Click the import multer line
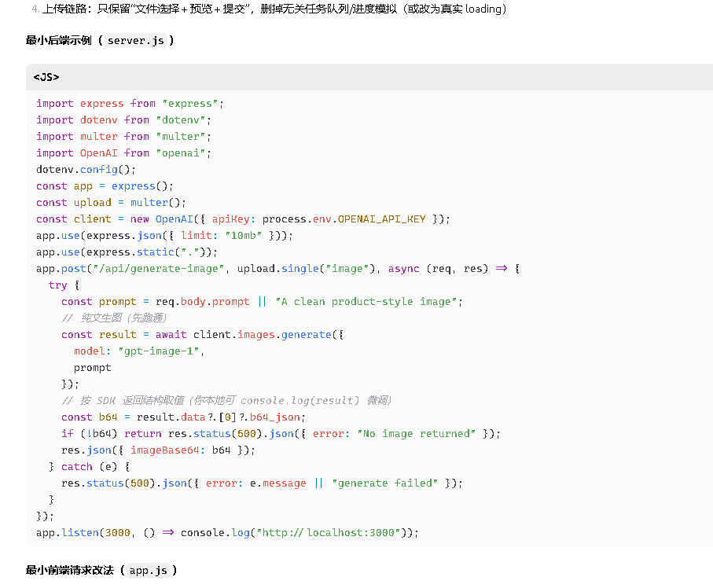Viewport: 713px width, 588px height. tap(123, 136)
